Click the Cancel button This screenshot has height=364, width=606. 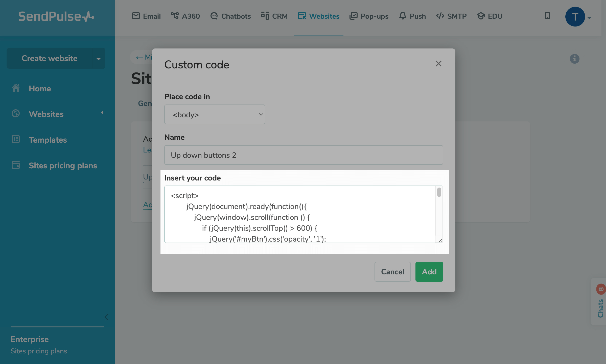tap(392, 272)
